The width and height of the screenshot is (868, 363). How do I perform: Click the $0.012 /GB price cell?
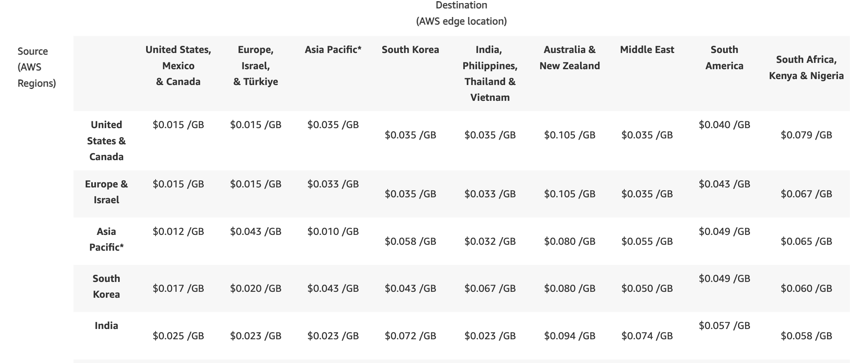point(178,231)
